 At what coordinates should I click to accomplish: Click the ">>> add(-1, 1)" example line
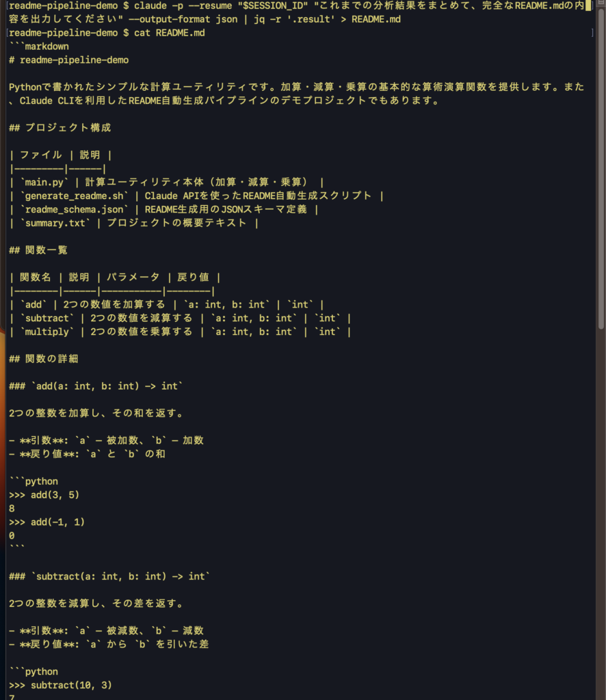[47, 522]
